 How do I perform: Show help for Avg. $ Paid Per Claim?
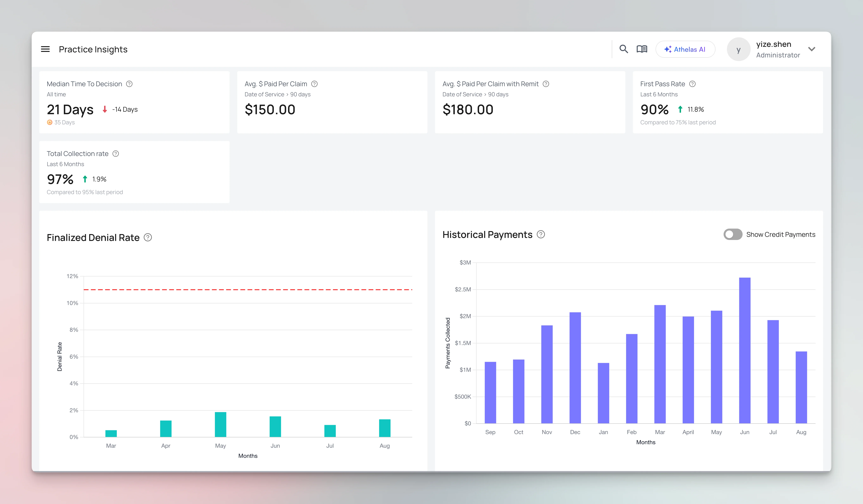tap(314, 84)
